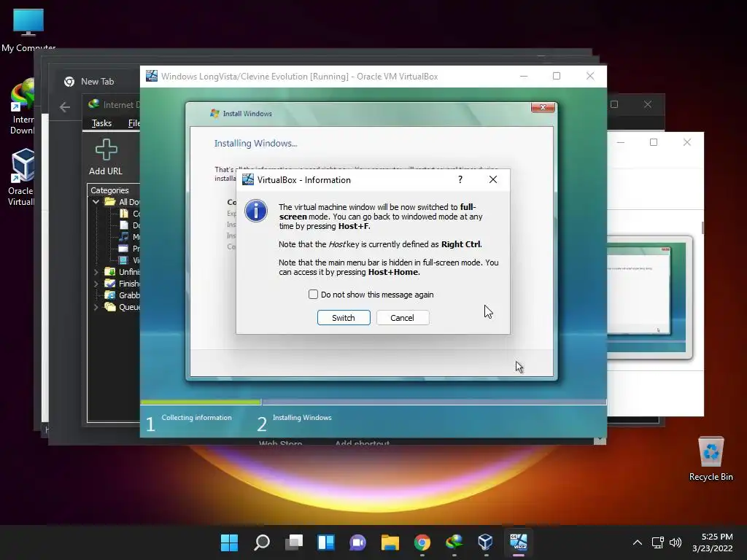Click the VM preview thumbnail in VirtualBox Manager

(x=646, y=297)
